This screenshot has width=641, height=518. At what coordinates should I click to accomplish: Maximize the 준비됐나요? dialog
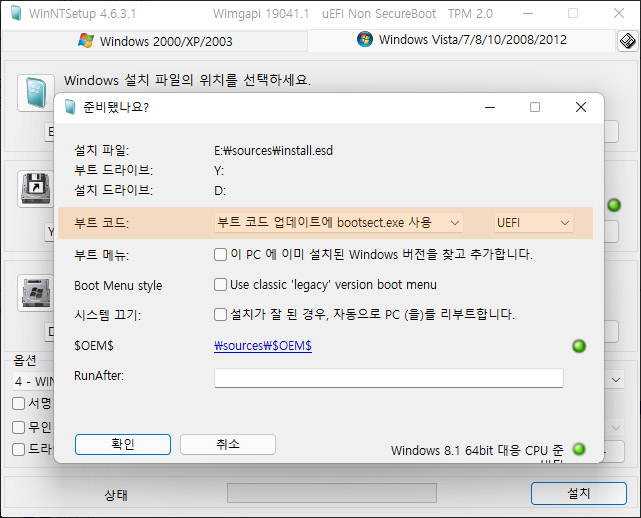coord(535,107)
